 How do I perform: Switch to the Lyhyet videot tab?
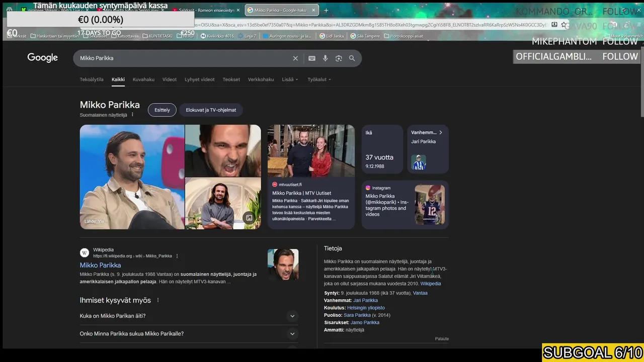(x=200, y=79)
